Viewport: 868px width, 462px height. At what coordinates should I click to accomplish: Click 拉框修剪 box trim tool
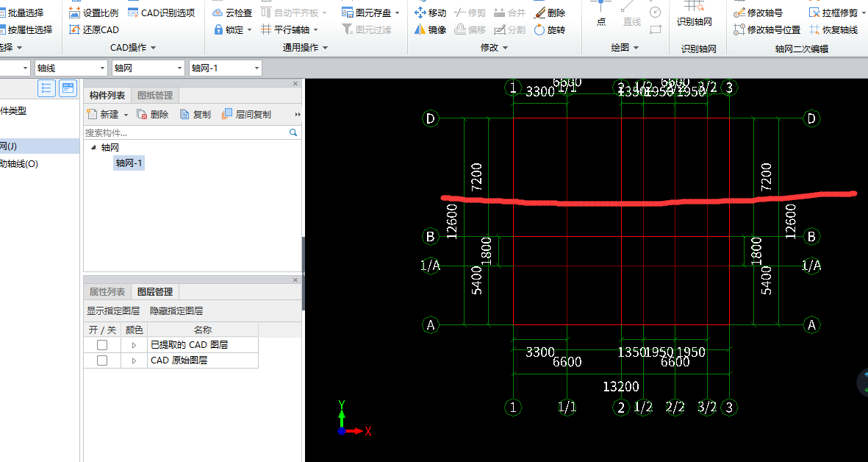(833, 13)
